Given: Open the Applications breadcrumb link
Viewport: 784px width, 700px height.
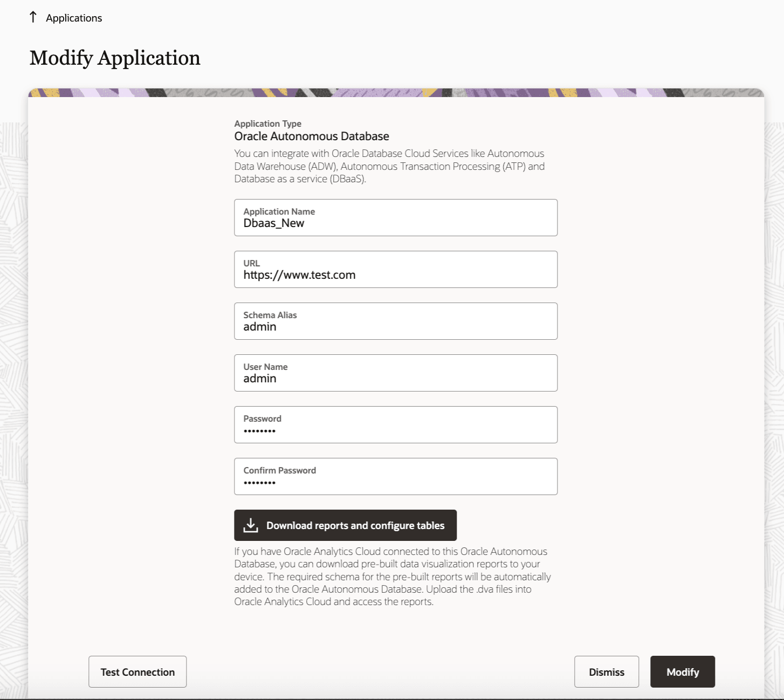Looking at the screenshot, I should pos(74,18).
